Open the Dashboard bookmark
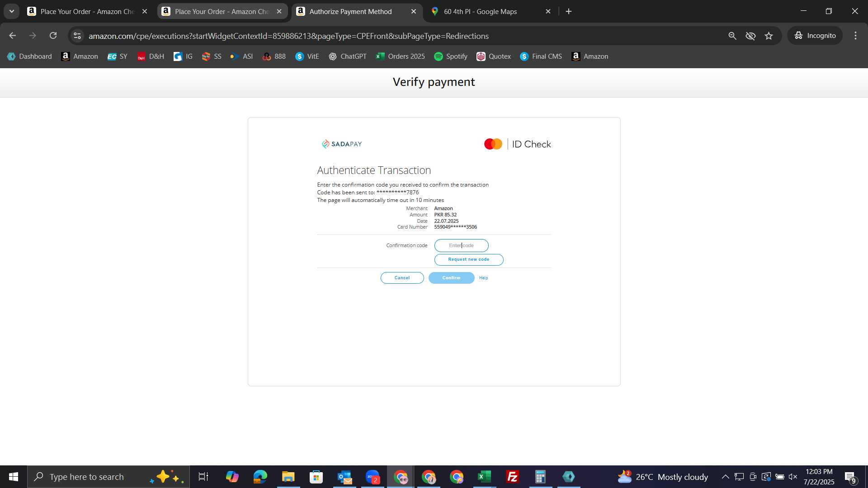 click(30, 56)
